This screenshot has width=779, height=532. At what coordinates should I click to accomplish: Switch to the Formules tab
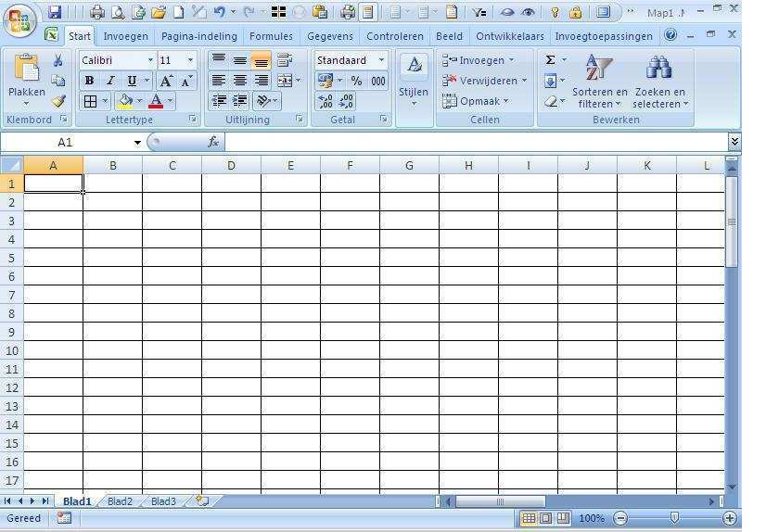(271, 36)
